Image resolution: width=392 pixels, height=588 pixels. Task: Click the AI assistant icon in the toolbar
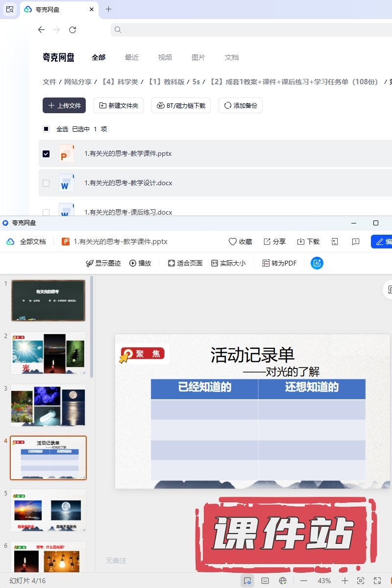point(317,263)
